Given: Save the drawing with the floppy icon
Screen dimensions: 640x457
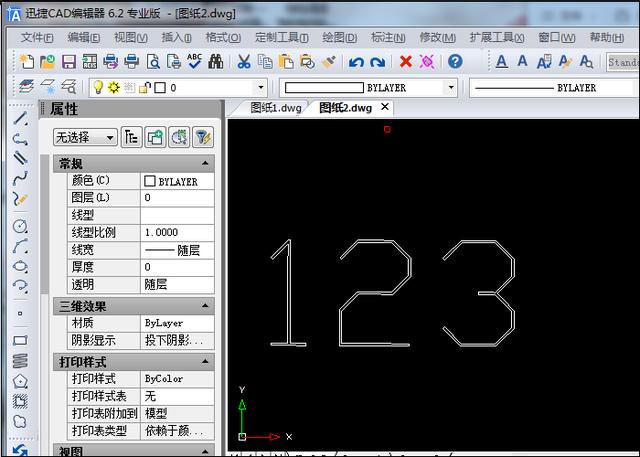Looking at the screenshot, I should coord(69,62).
